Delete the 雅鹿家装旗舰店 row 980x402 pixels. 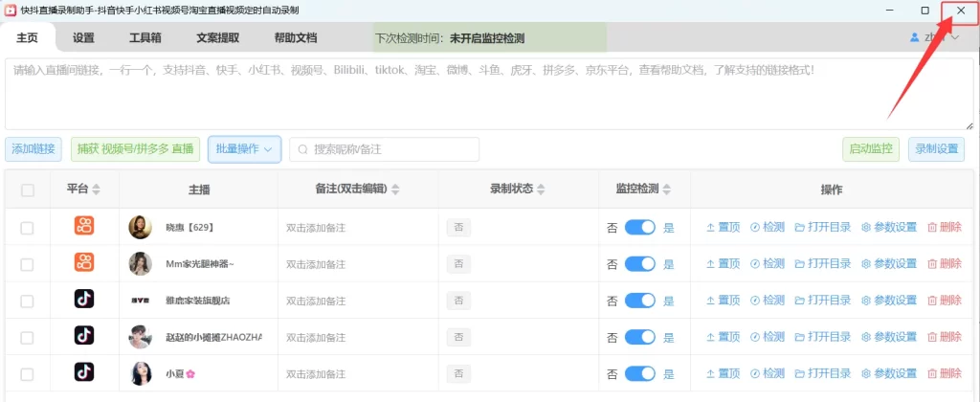tap(945, 301)
